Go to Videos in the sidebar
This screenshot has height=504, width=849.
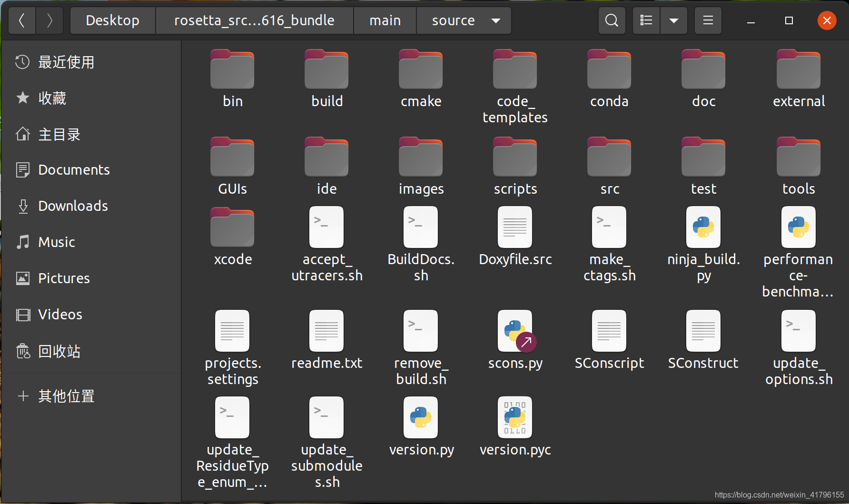[x=90, y=315]
